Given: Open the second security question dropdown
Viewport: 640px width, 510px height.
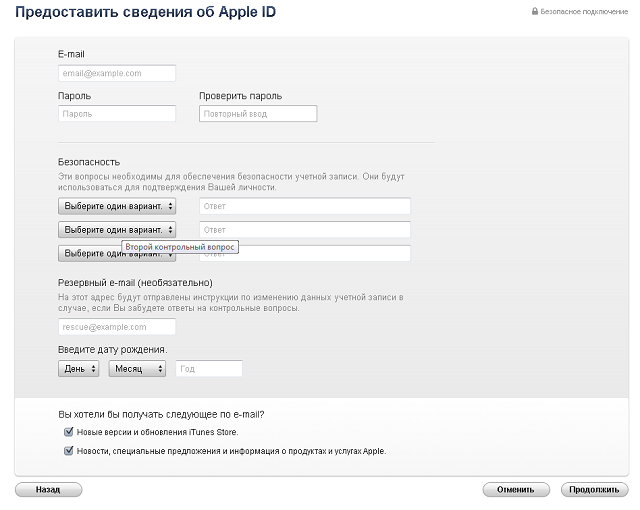Looking at the screenshot, I should tap(117, 230).
